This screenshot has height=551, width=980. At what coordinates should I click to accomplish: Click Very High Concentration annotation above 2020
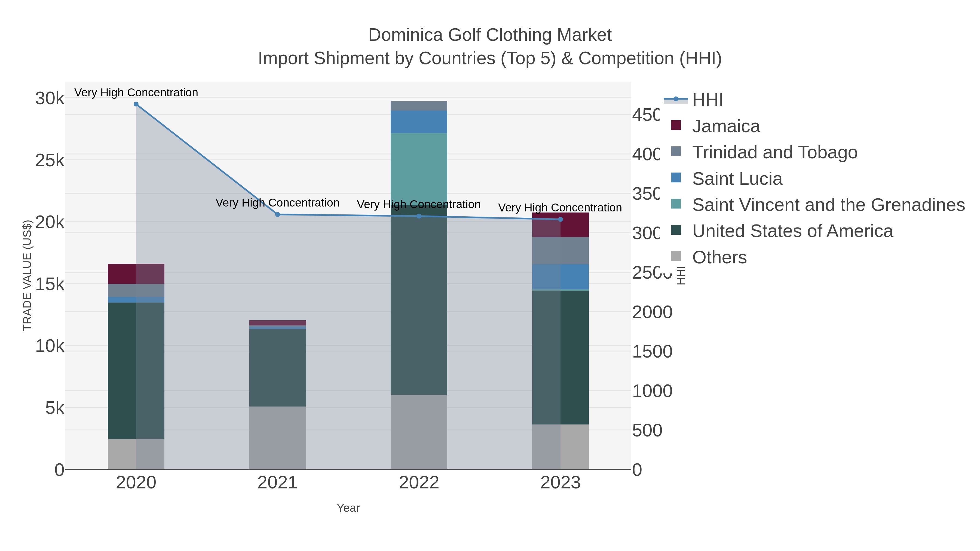coord(136,93)
